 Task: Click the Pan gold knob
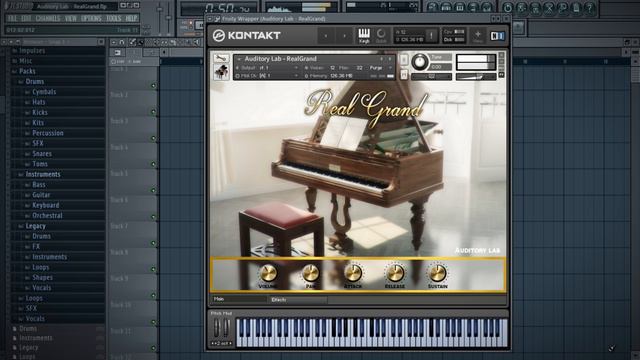(x=310, y=273)
